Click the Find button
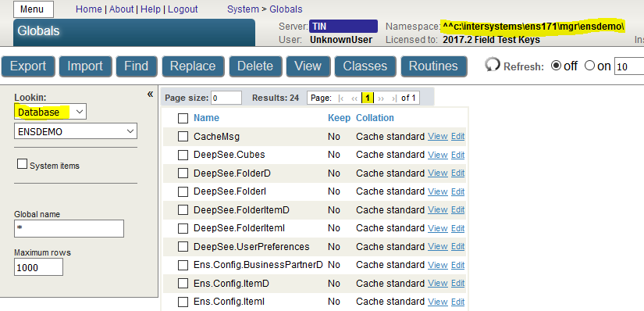Screen dimensions: 644x311 137,66
